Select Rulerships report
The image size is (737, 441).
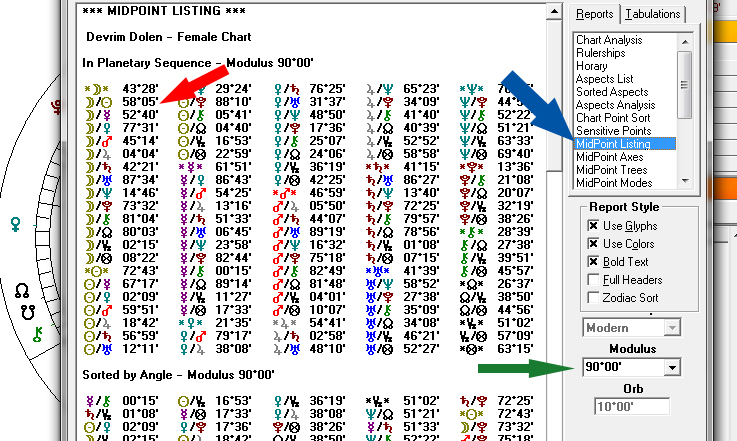(x=601, y=53)
